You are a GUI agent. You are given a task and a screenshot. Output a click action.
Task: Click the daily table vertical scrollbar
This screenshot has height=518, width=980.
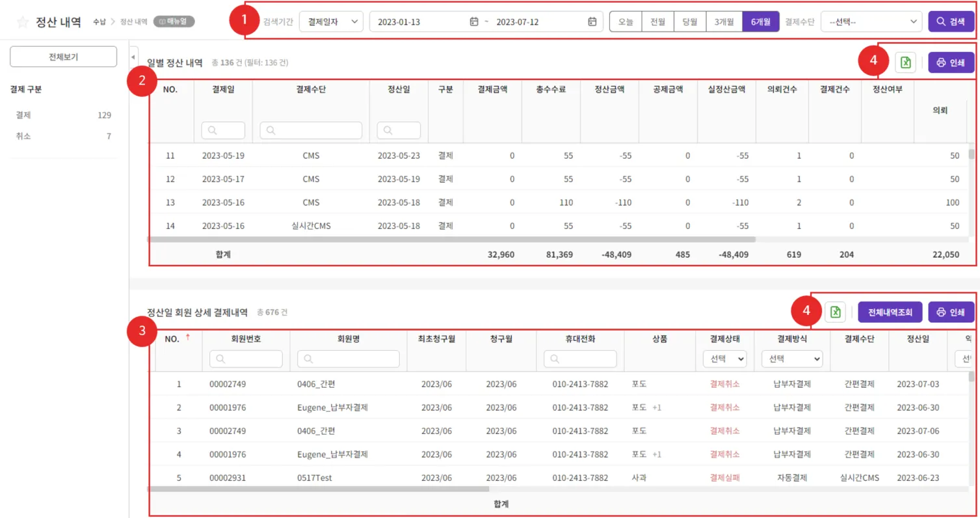(x=972, y=155)
